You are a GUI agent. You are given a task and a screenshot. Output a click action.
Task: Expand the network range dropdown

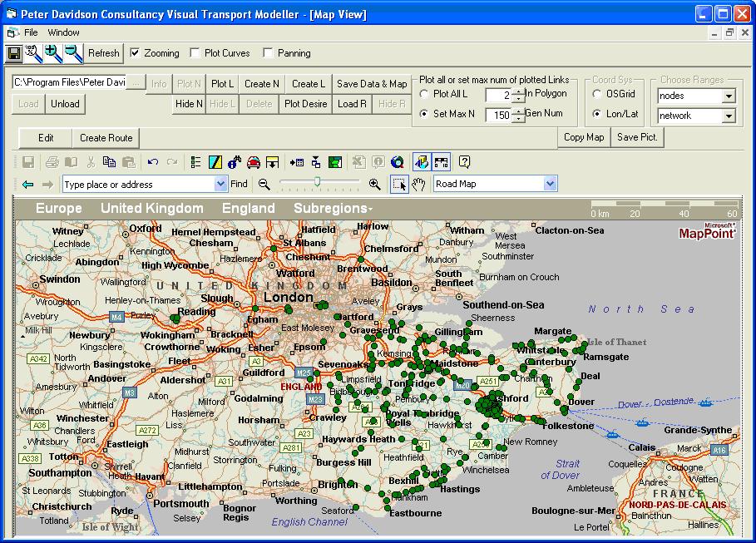click(x=729, y=116)
